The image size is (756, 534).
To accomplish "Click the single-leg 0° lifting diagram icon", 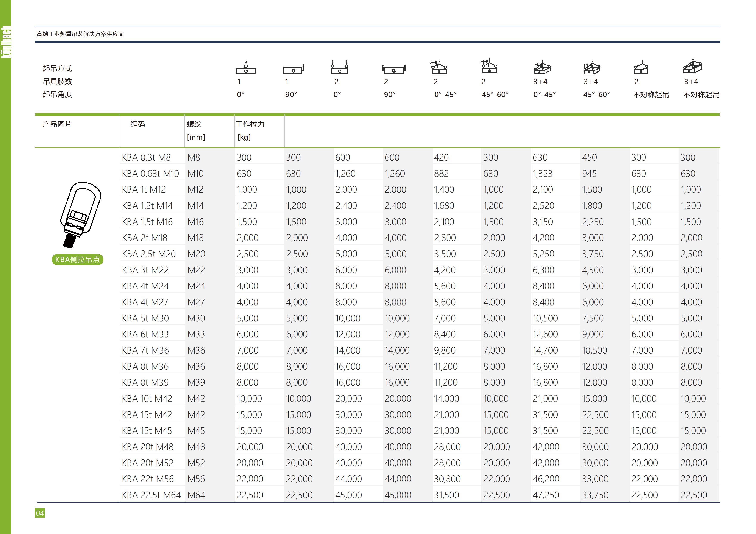I will point(246,67).
